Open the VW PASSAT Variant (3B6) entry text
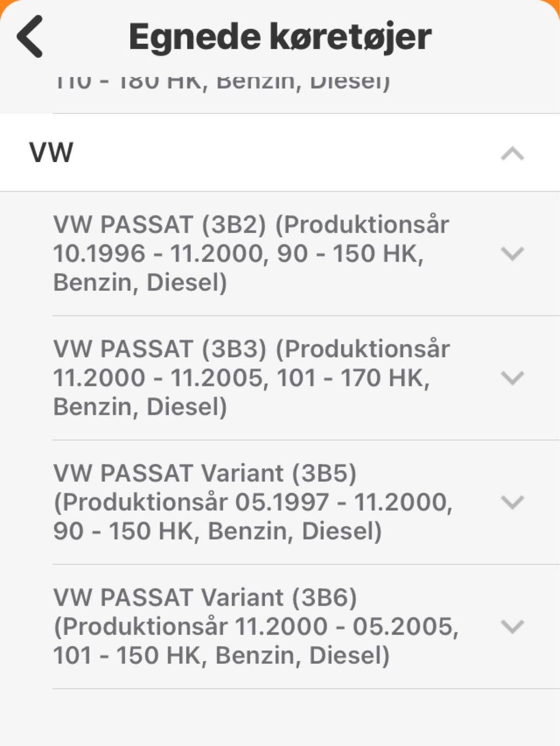The width and height of the screenshot is (560, 746). (256, 626)
